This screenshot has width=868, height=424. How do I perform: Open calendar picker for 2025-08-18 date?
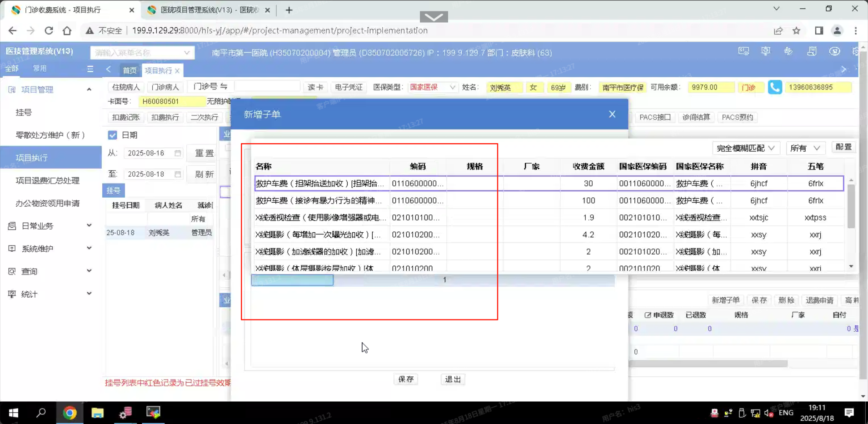pyautogui.click(x=178, y=174)
